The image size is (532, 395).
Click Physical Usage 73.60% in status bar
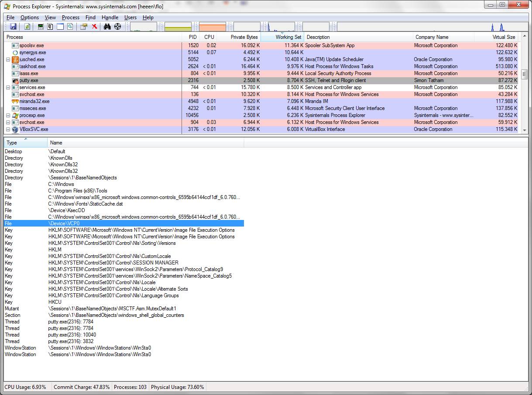click(x=177, y=387)
